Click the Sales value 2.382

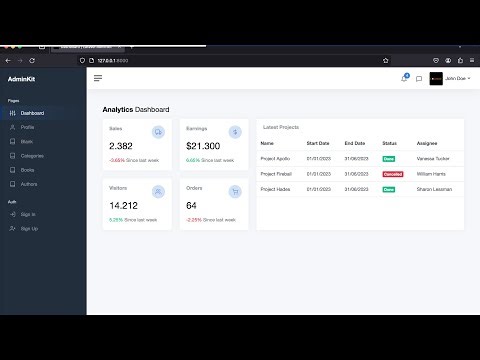tap(121, 146)
